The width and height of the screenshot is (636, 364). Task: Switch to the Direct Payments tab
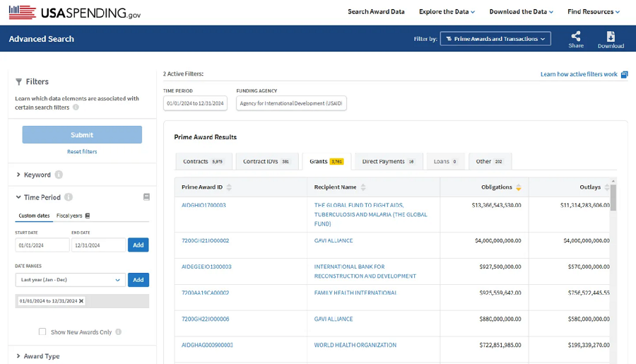click(389, 162)
